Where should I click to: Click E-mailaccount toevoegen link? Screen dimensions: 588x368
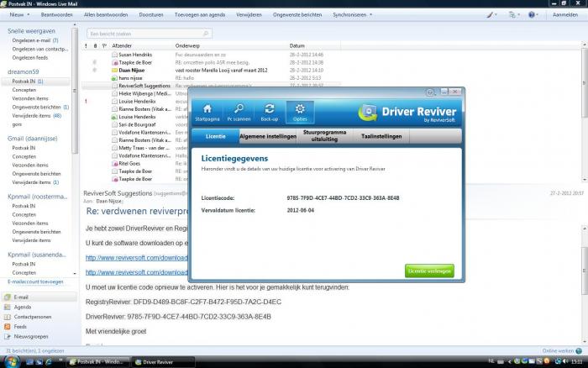pos(35,281)
